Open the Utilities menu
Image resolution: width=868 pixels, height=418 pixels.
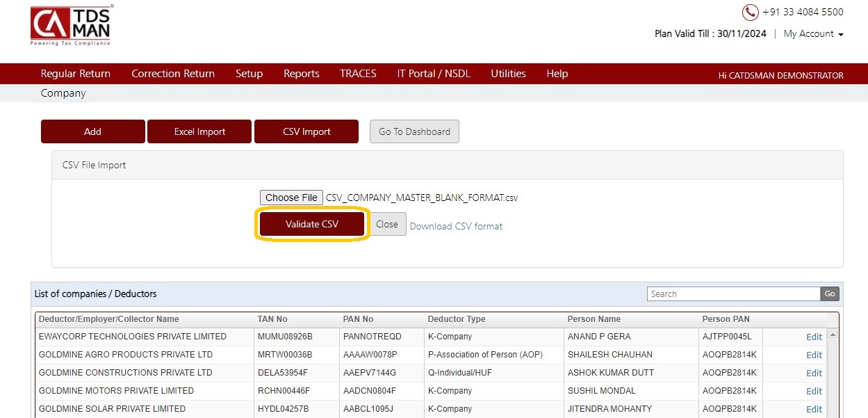(508, 74)
